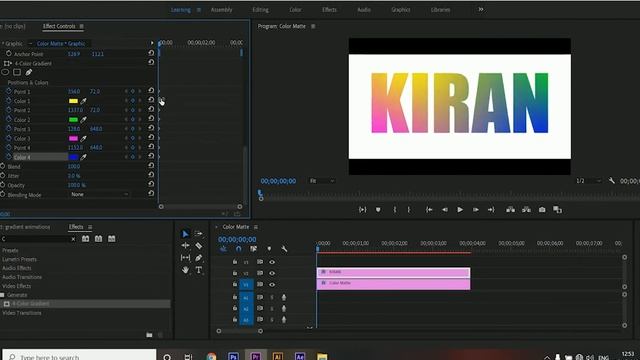Select the Pen tool in tools panel
Screen dimensions: 640x360
pyautogui.click(x=199, y=258)
